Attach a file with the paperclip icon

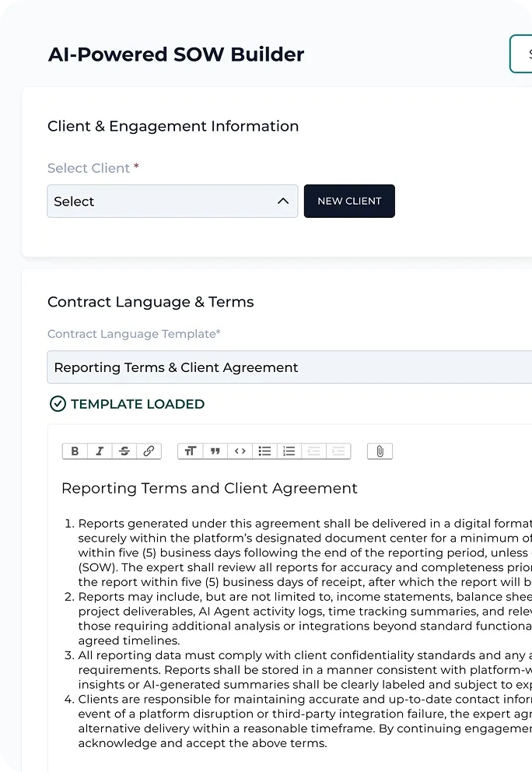[x=380, y=451]
